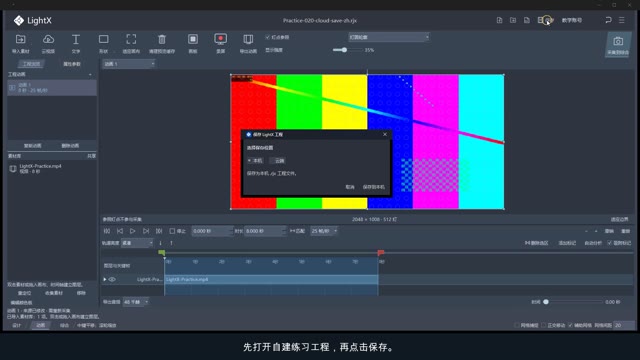640x360 pixels.
Task: Open the Animation 1 (动画 1) dropdown
Action: tap(129, 64)
